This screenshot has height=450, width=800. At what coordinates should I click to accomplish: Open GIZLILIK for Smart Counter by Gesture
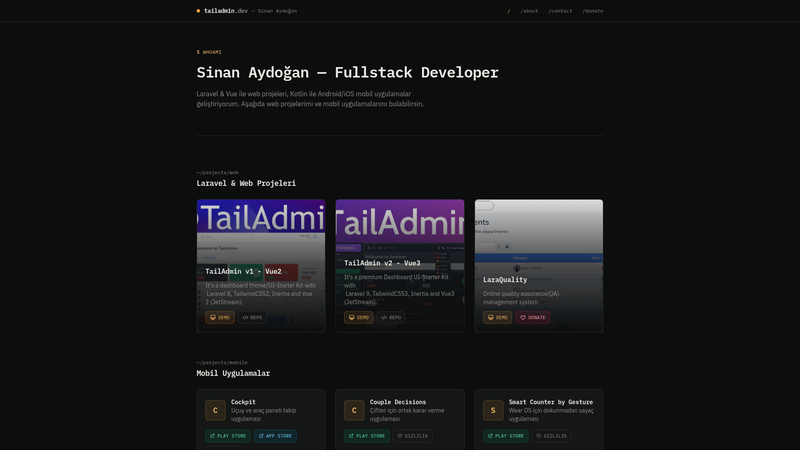coord(551,436)
